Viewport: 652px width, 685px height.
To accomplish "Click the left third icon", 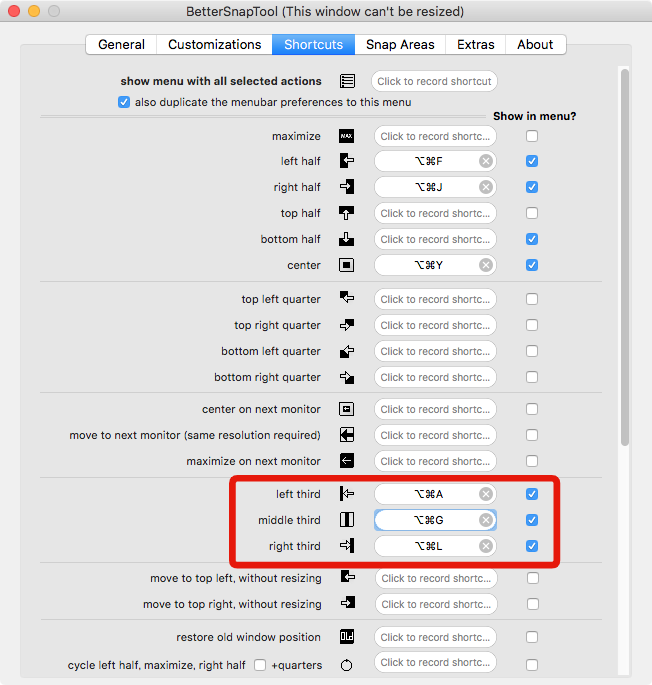I will point(347,494).
